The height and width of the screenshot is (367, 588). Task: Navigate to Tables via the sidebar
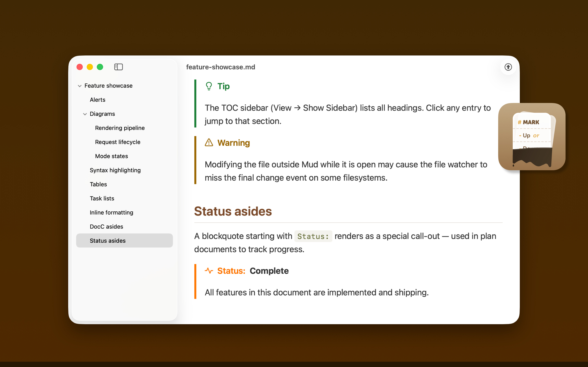98,184
